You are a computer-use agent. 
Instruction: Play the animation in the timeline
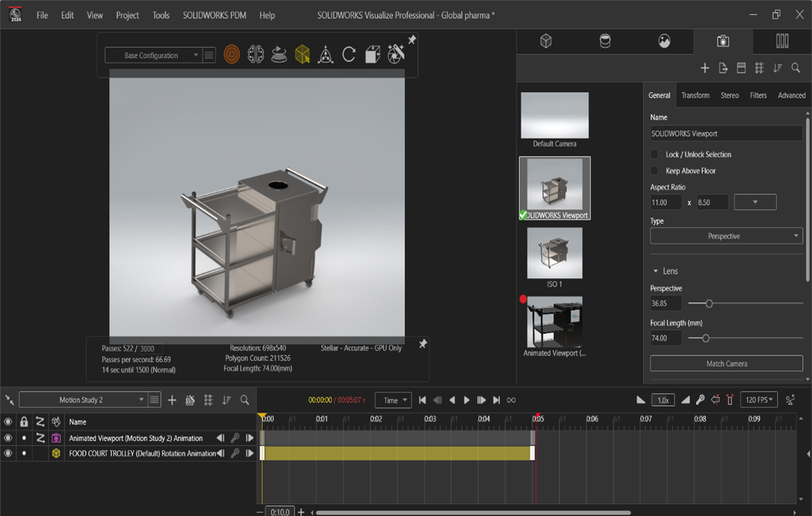click(x=467, y=400)
